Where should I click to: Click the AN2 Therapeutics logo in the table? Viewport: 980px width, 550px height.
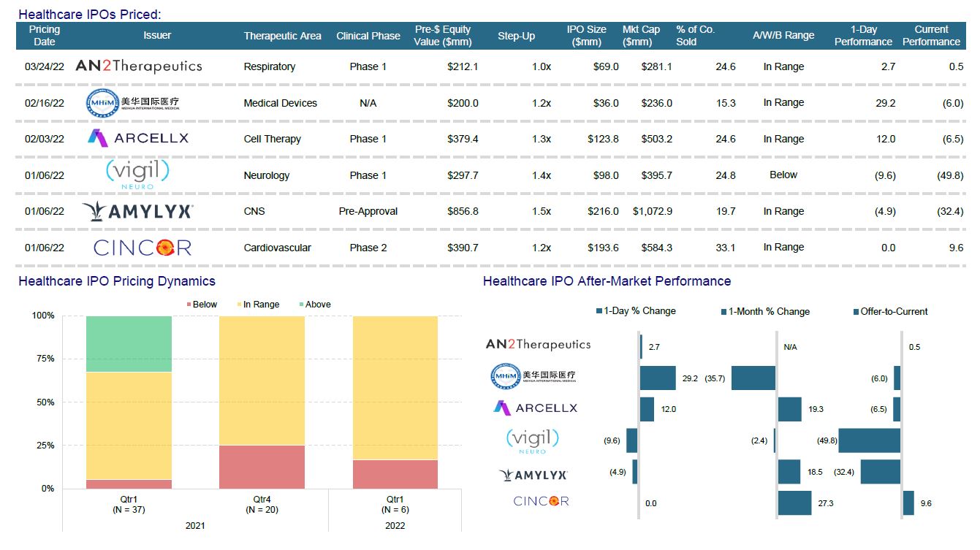click(x=139, y=66)
